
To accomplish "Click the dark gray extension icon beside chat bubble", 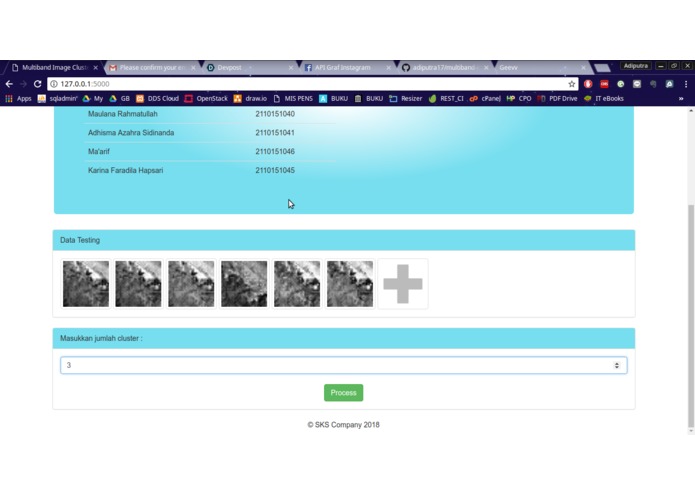I will (x=653, y=84).
